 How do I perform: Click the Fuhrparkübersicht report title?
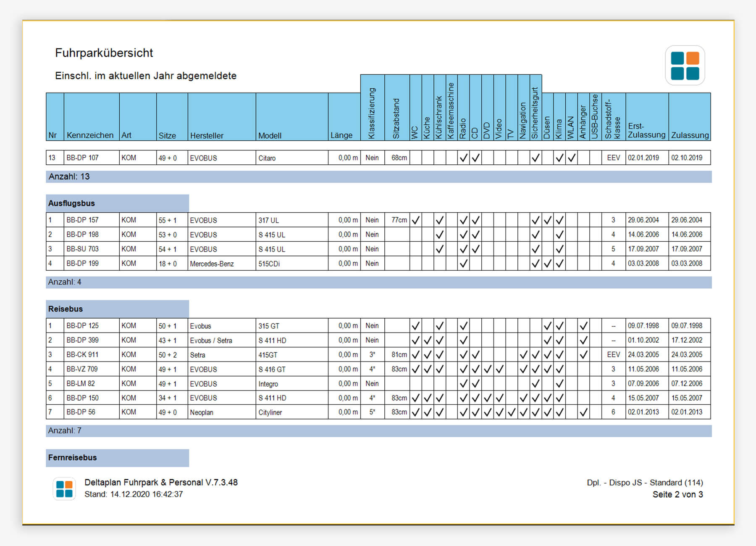tap(104, 53)
